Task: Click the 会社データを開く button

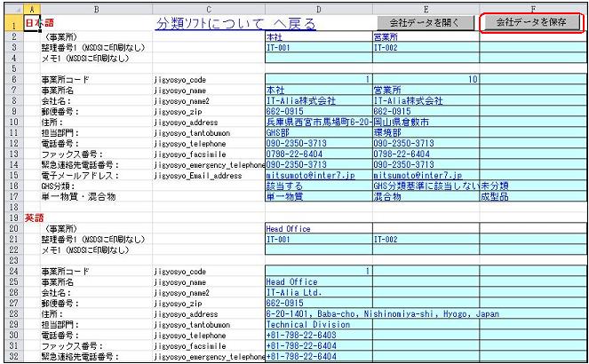Action: (x=426, y=22)
